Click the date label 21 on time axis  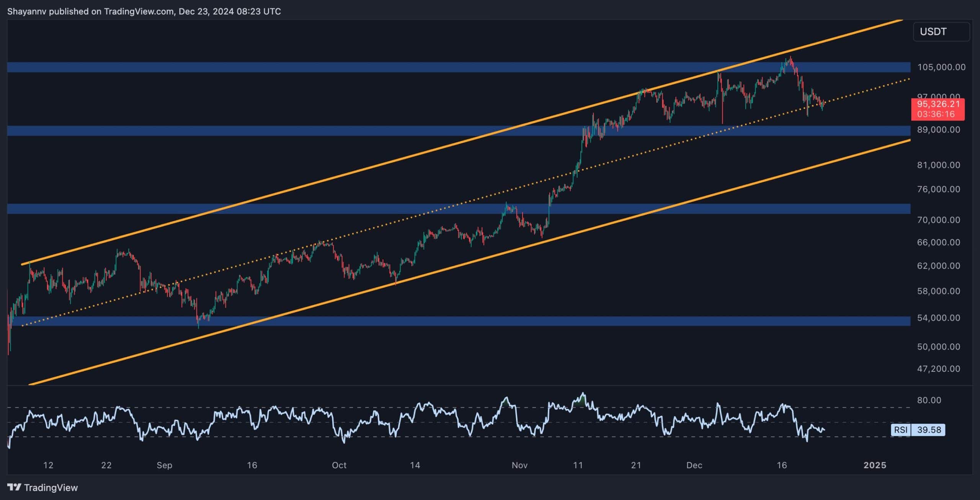point(636,465)
